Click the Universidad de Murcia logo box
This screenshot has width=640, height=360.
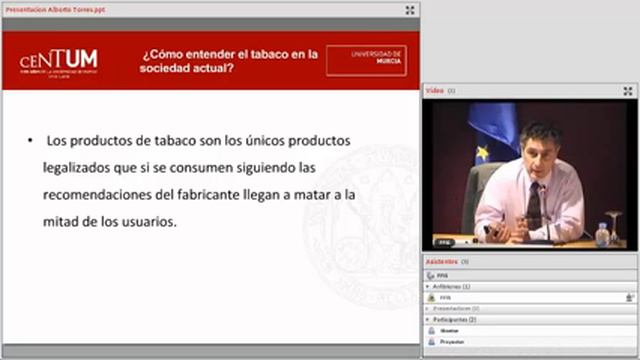366,60
